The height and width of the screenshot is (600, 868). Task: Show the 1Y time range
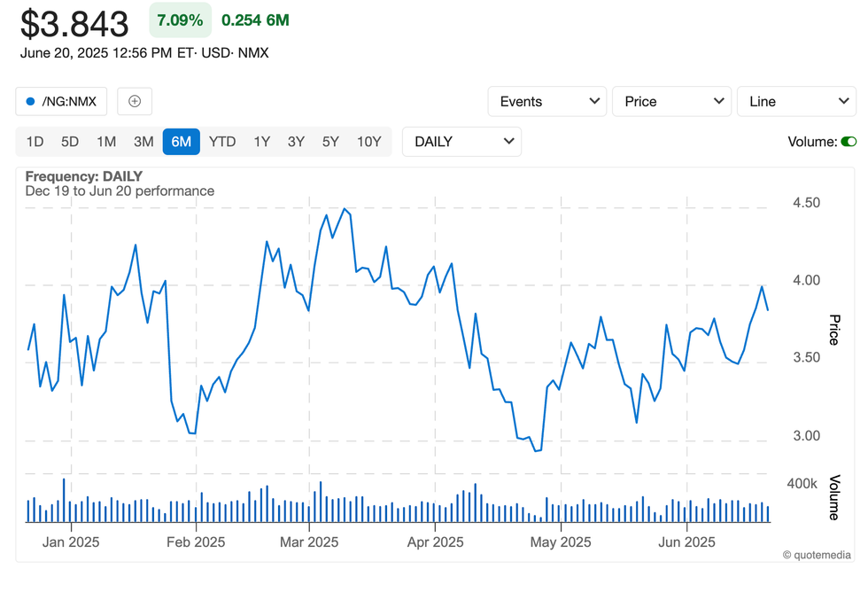(x=261, y=142)
